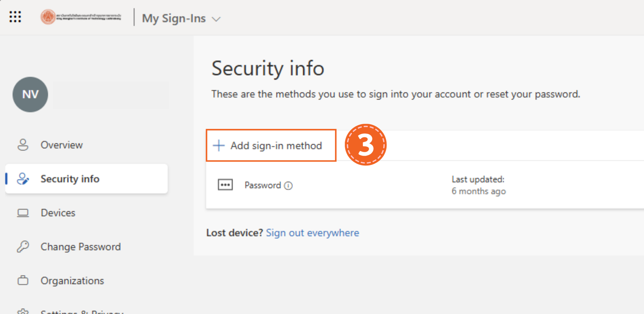Select the Password method row

click(352, 185)
